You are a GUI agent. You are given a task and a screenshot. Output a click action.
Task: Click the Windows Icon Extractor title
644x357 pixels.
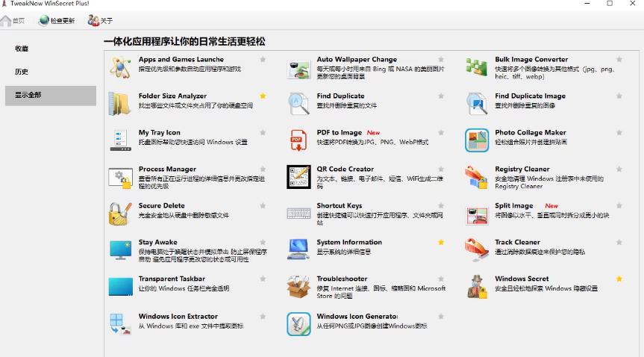pyautogui.click(x=178, y=316)
